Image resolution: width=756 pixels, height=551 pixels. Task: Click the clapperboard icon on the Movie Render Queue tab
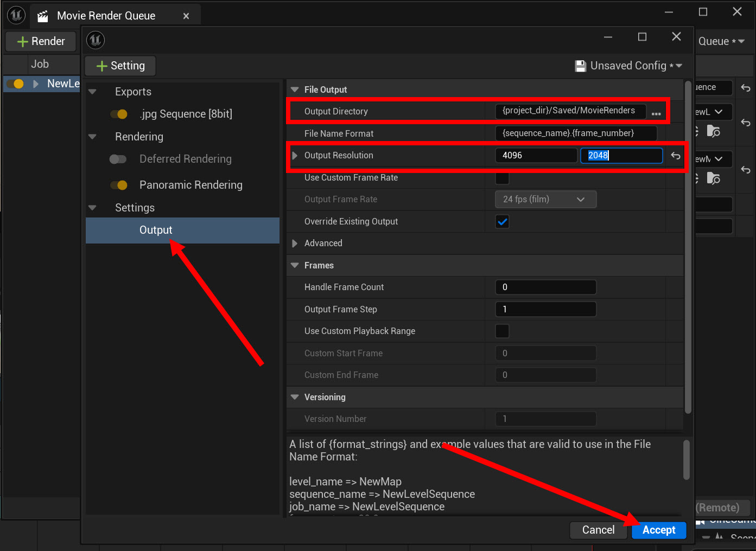(43, 16)
